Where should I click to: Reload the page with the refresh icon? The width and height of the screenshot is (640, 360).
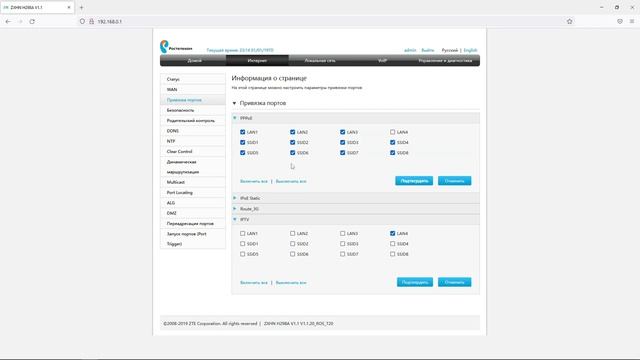(x=32, y=21)
